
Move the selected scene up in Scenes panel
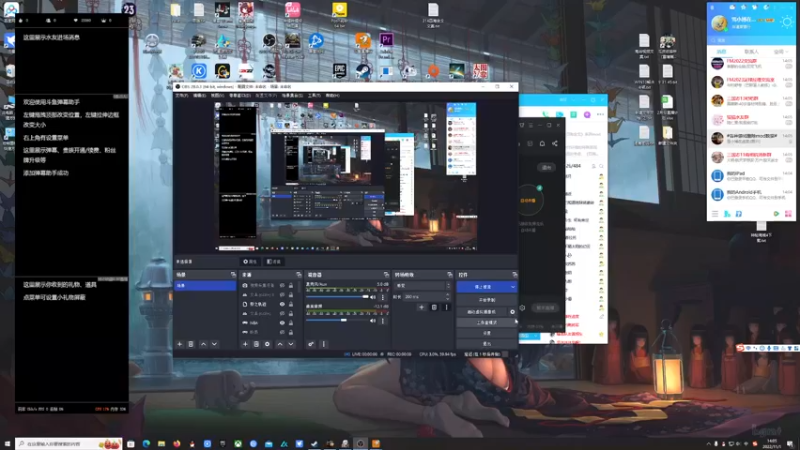203,344
